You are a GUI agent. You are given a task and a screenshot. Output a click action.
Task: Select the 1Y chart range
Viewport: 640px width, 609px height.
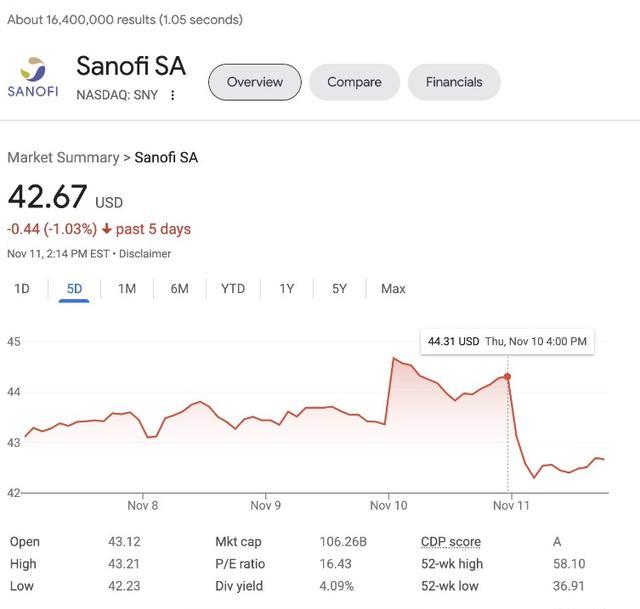click(287, 288)
